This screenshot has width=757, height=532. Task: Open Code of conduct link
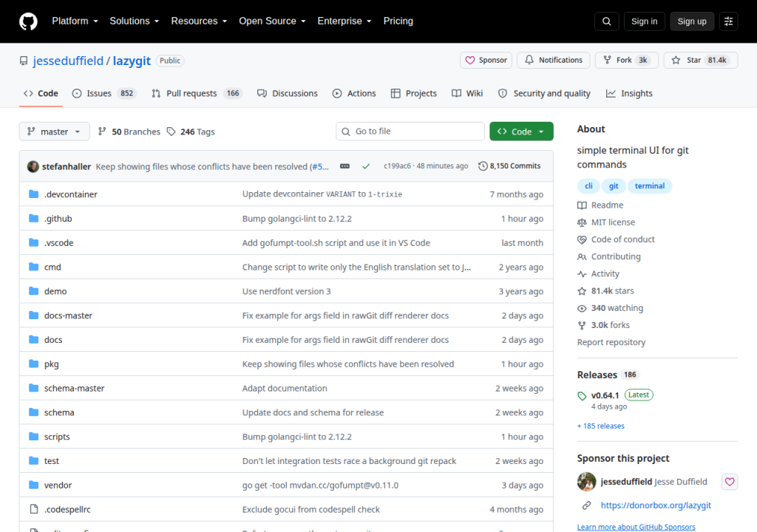616,239
